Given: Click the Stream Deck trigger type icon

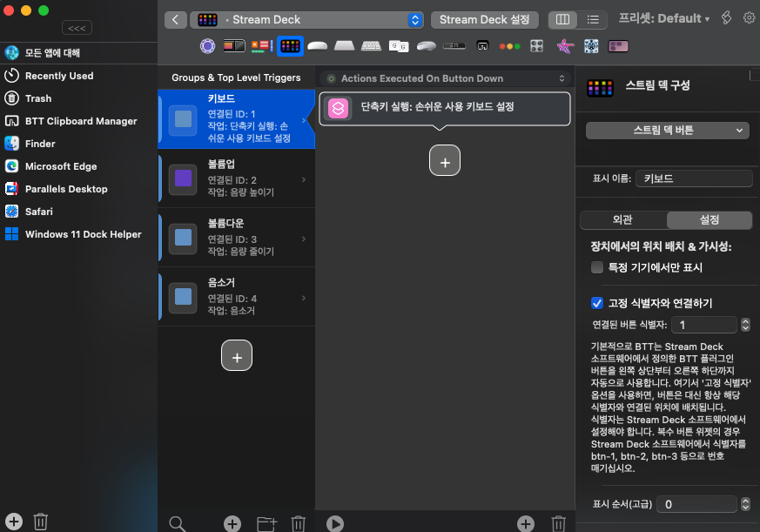Looking at the screenshot, I should [x=290, y=45].
